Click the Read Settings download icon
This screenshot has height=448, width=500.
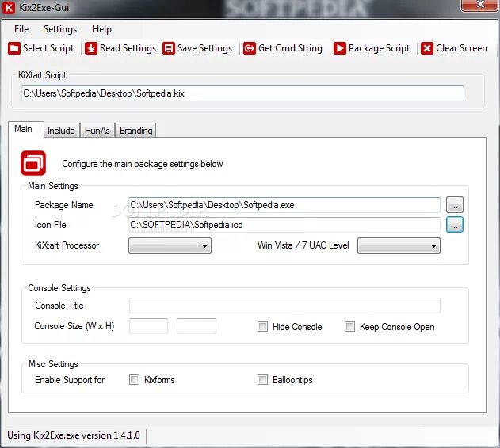click(91, 48)
